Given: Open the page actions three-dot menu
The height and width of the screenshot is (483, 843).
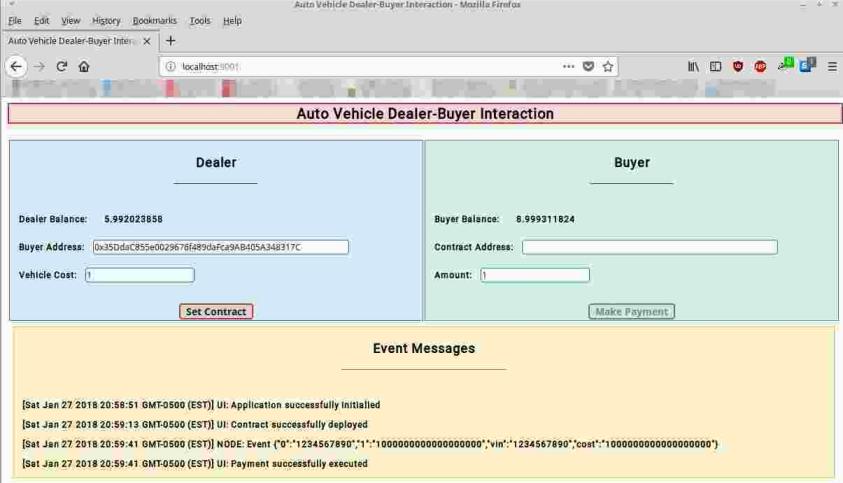Looking at the screenshot, I should [568, 66].
